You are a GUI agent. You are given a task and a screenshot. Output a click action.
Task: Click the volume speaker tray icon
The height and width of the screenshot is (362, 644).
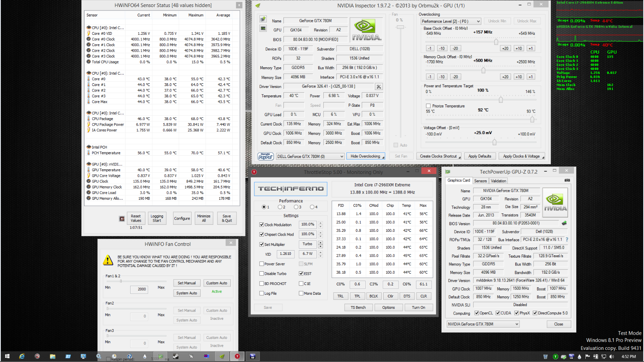[x=612, y=357]
